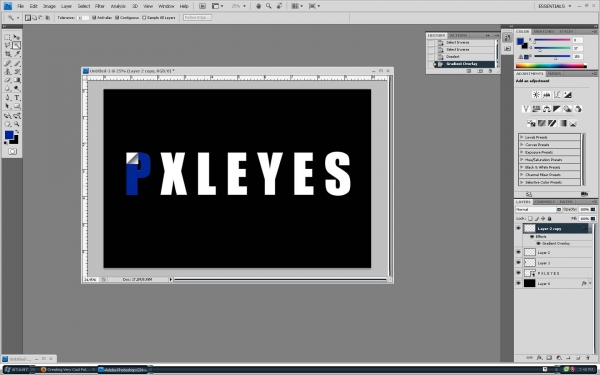Toggle the Contiguous checkbox
600x375 pixels.
(x=117, y=18)
